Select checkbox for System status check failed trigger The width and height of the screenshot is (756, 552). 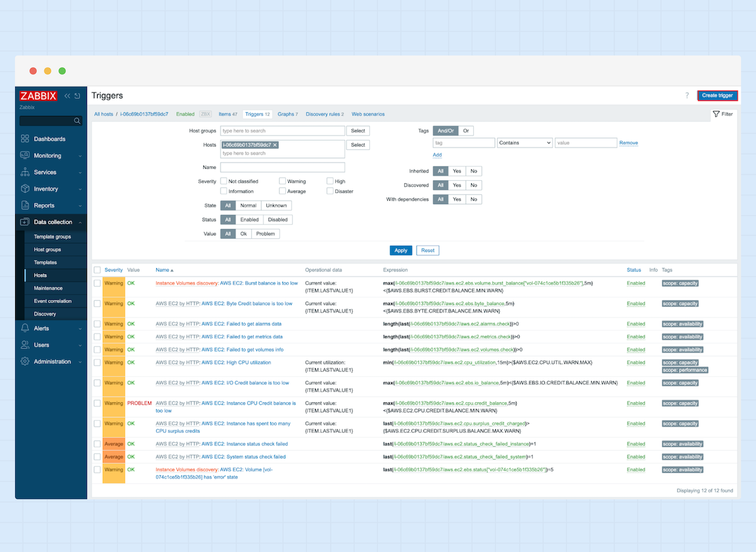click(97, 457)
